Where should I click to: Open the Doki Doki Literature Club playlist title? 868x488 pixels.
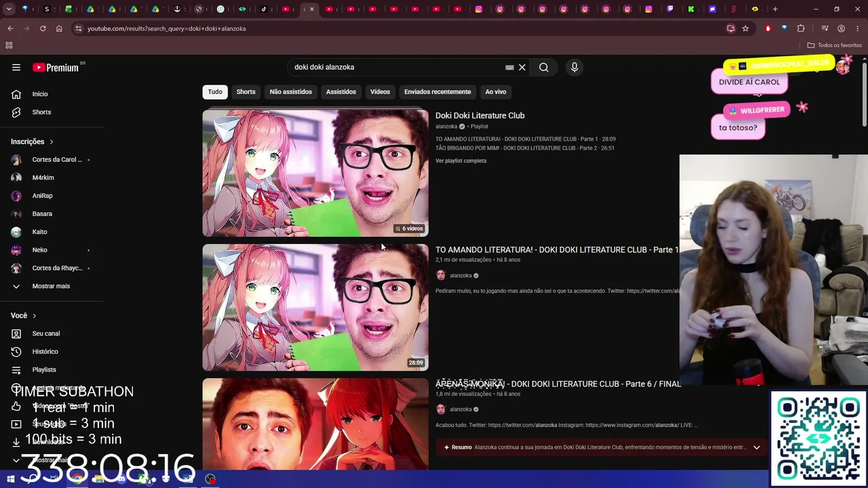[x=479, y=116]
